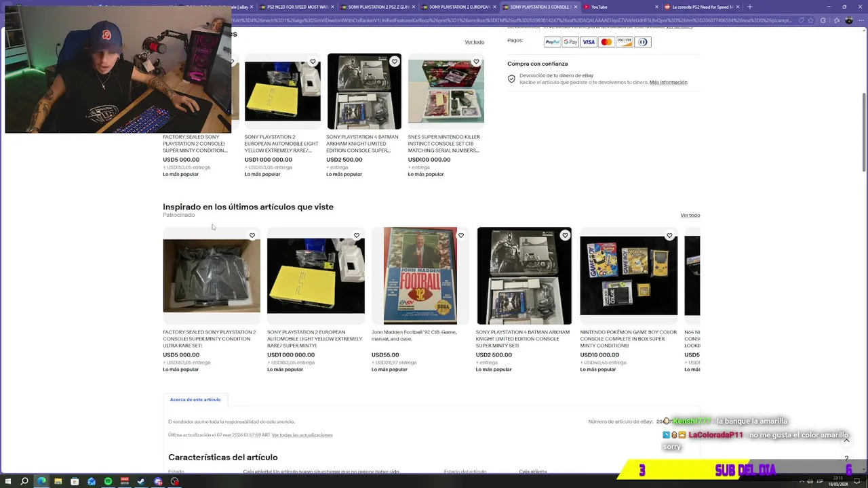Click the USD55.00 price
Viewport: 868px width, 488px height.
tap(385, 355)
